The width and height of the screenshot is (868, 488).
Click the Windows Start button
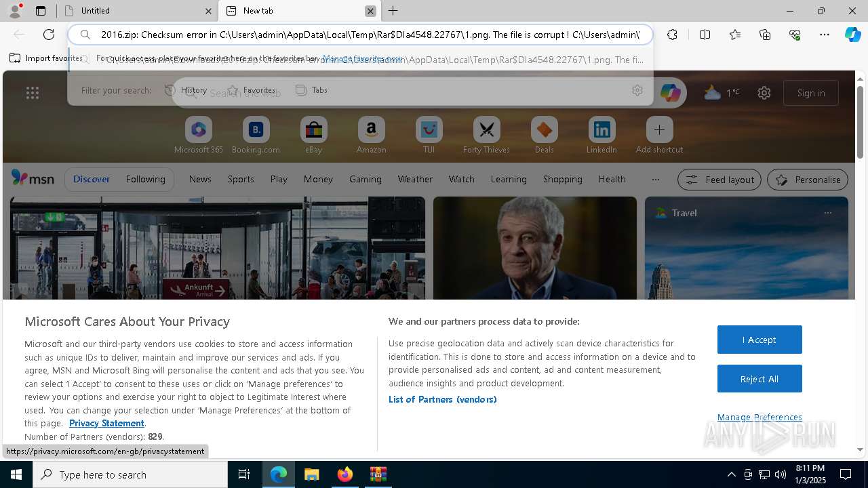click(16, 474)
